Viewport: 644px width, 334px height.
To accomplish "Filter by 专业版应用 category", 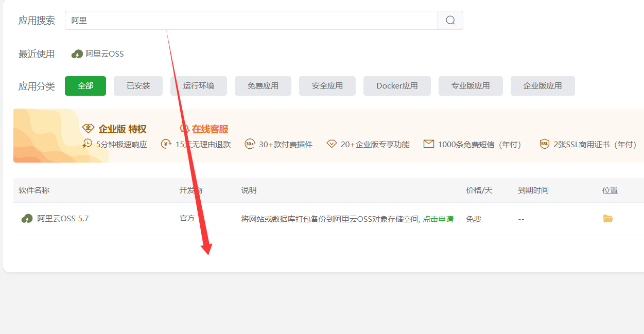I will (x=471, y=86).
